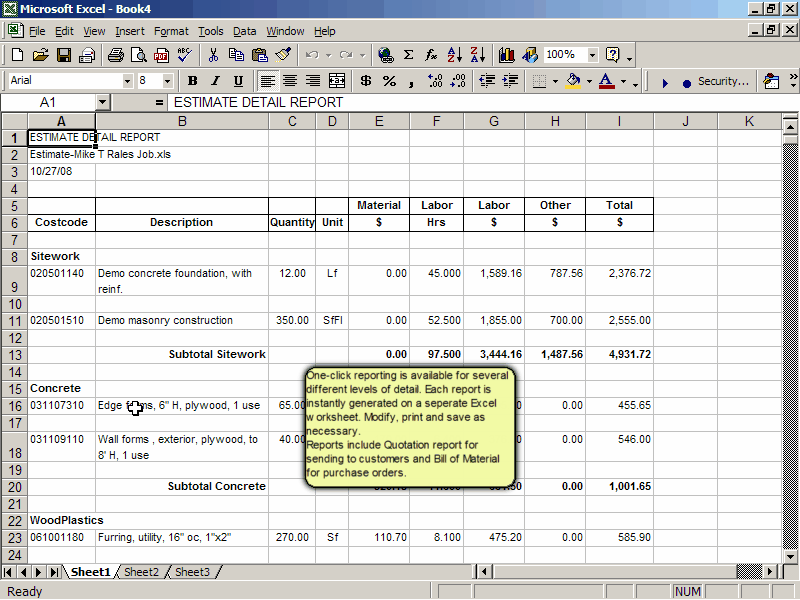Open Print Preview icon
This screenshot has width=800, height=600.
(x=138, y=55)
